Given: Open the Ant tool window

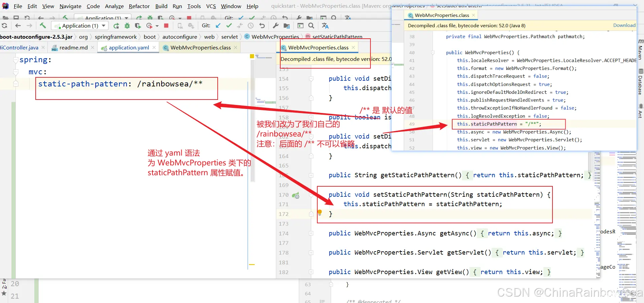Looking at the screenshot, I should point(640,111).
